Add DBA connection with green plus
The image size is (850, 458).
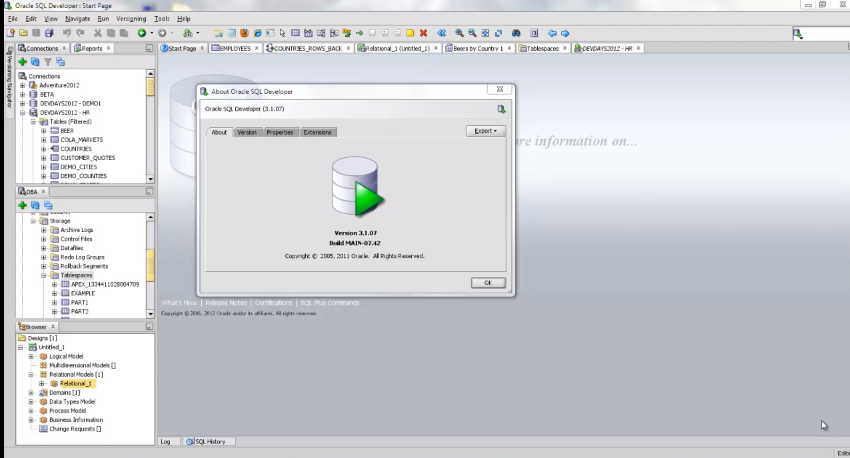(x=22, y=205)
